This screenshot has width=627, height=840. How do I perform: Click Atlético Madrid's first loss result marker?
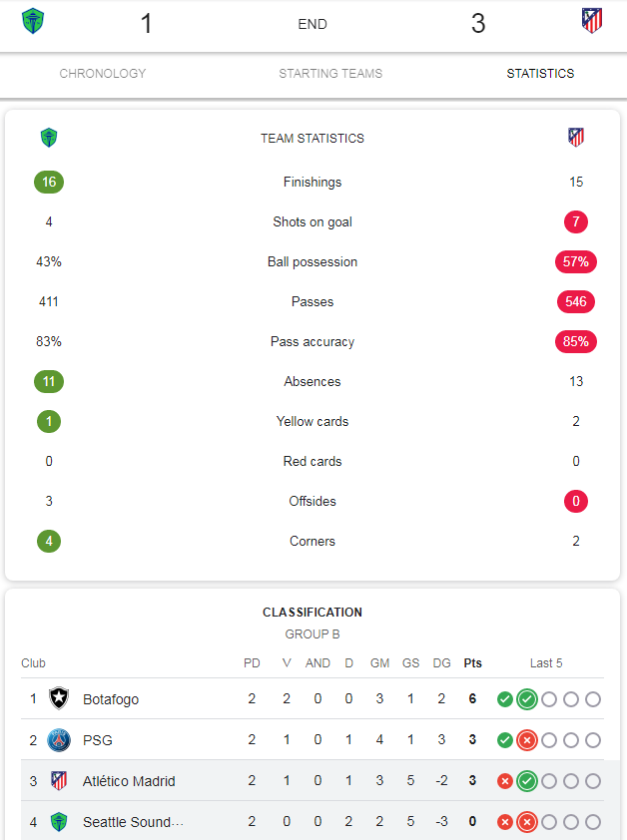point(505,781)
